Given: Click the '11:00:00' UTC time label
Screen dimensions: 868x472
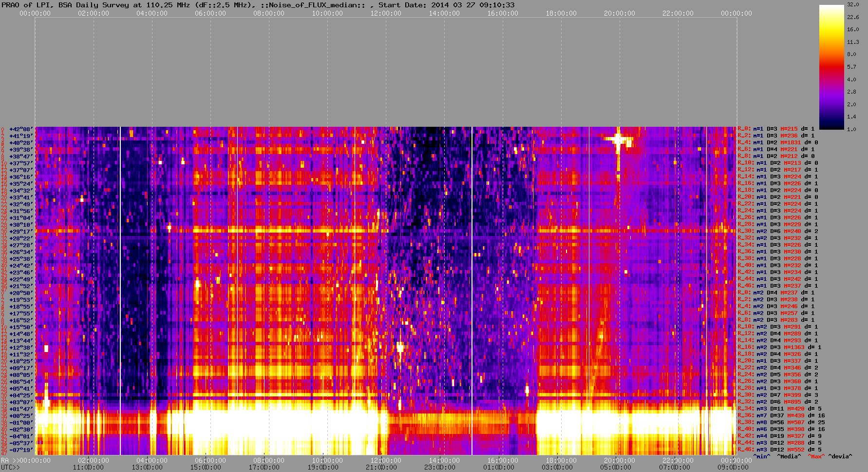Looking at the screenshot, I should [x=88, y=467].
